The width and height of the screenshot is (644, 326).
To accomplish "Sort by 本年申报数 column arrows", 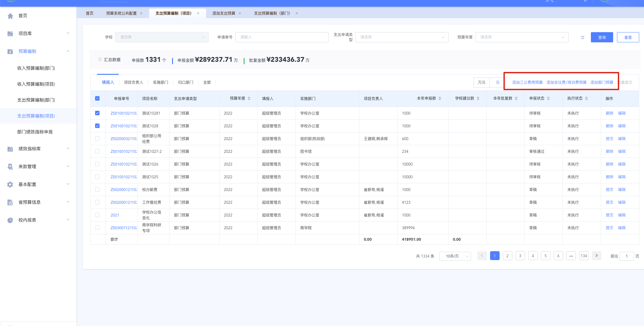I will (440, 99).
